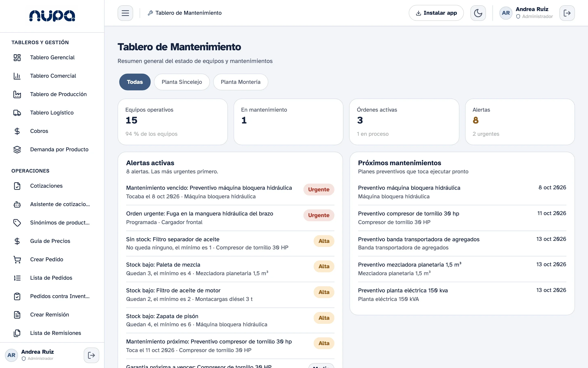Click the Tablero de Producción factory icon
This screenshot has height=368, width=588.
[x=17, y=94]
